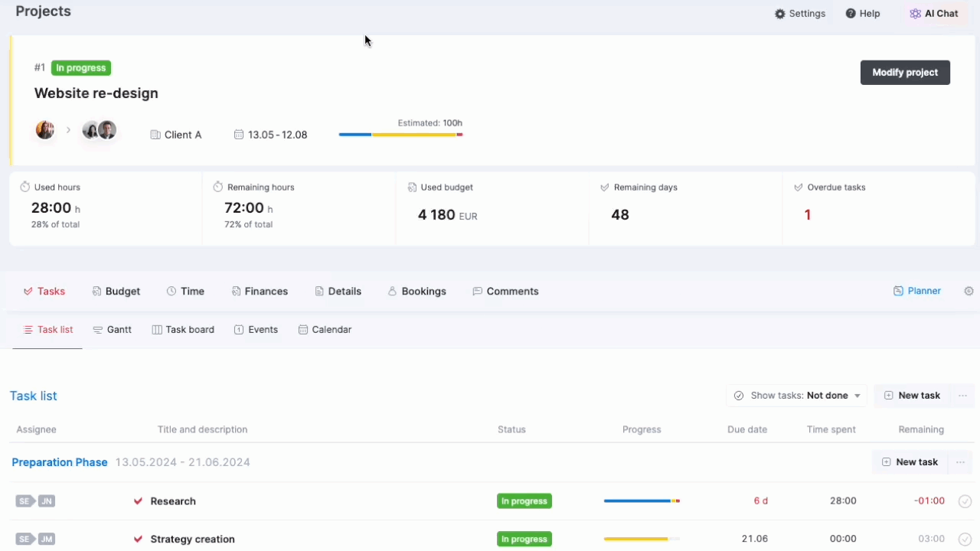980x551 pixels.
Task: Open the Planner link
Action: [917, 291]
